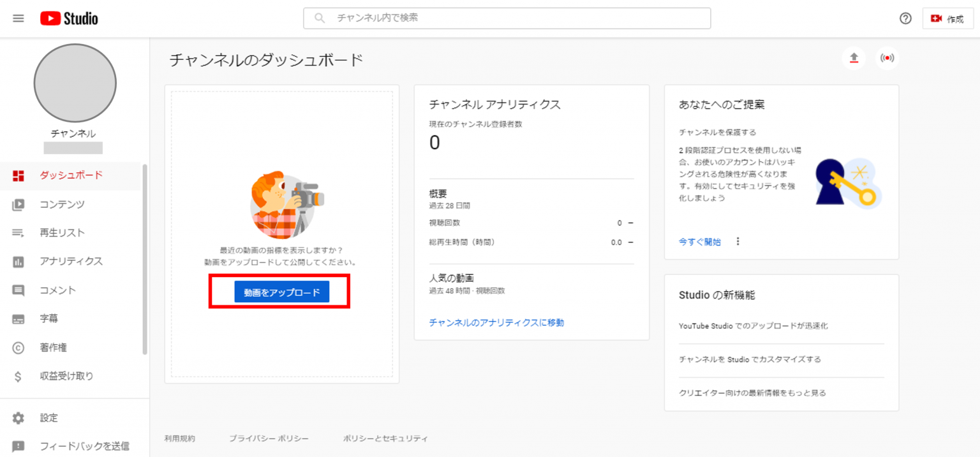Click the YouTube Studio logo
Viewport: 980px width, 457px height.
coord(69,18)
